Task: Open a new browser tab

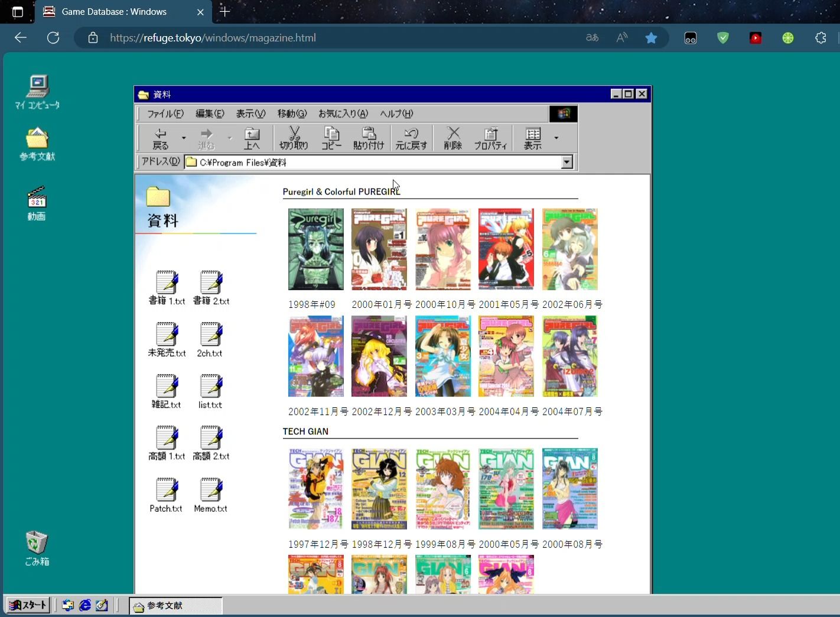Action: (x=224, y=11)
